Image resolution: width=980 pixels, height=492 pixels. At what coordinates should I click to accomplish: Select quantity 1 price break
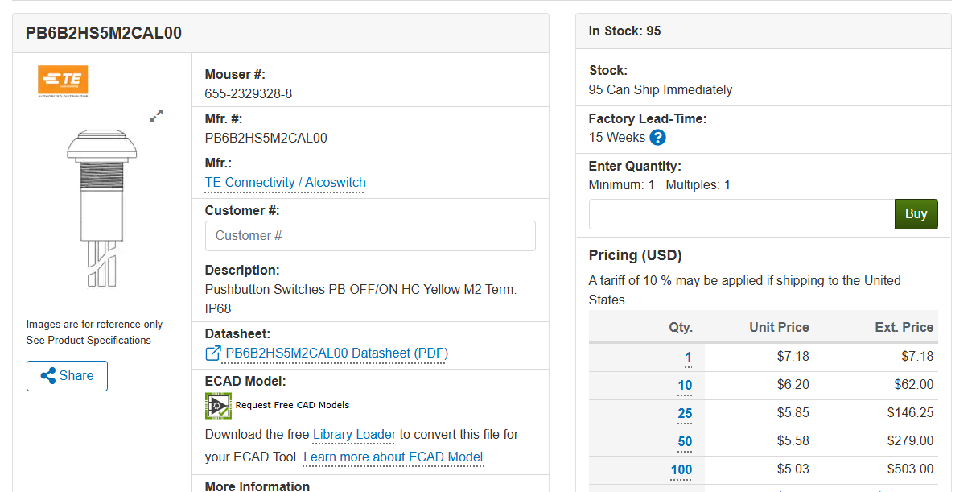click(688, 358)
